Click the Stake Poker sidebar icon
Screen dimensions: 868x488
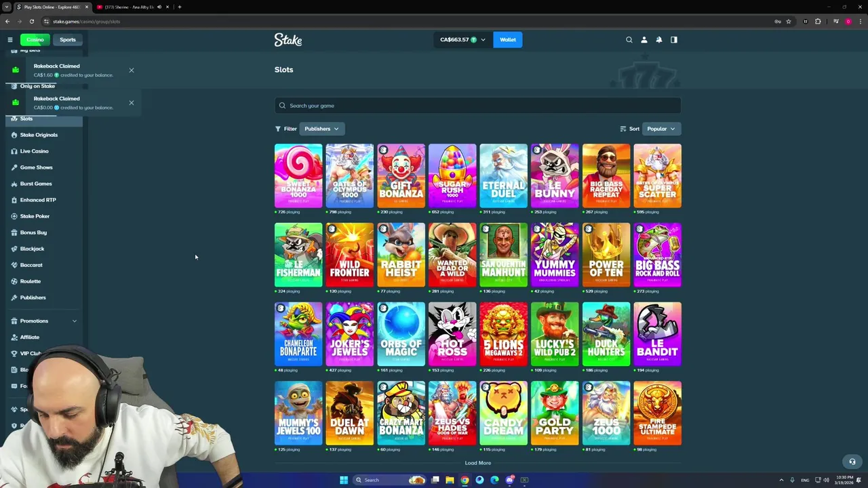(x=14, y=216)
